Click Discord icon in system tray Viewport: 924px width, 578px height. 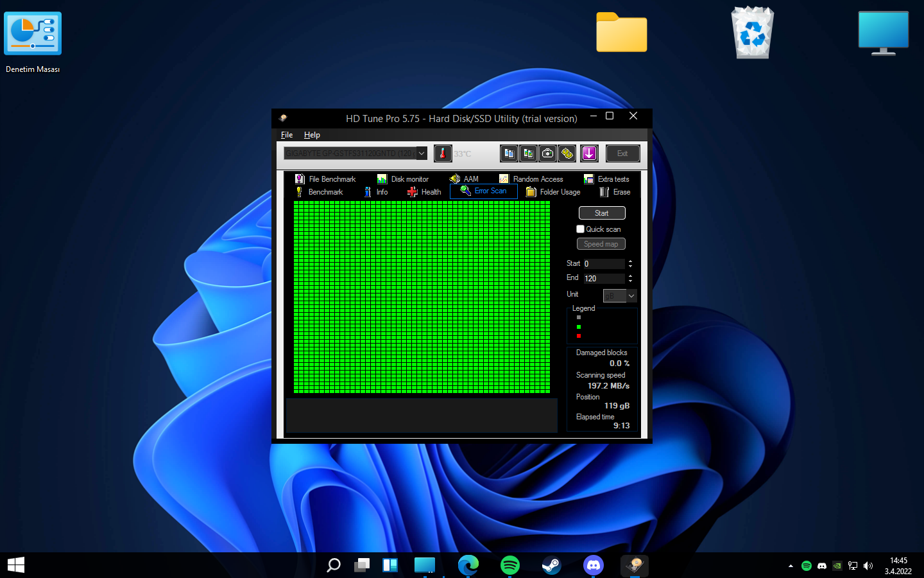822,566
